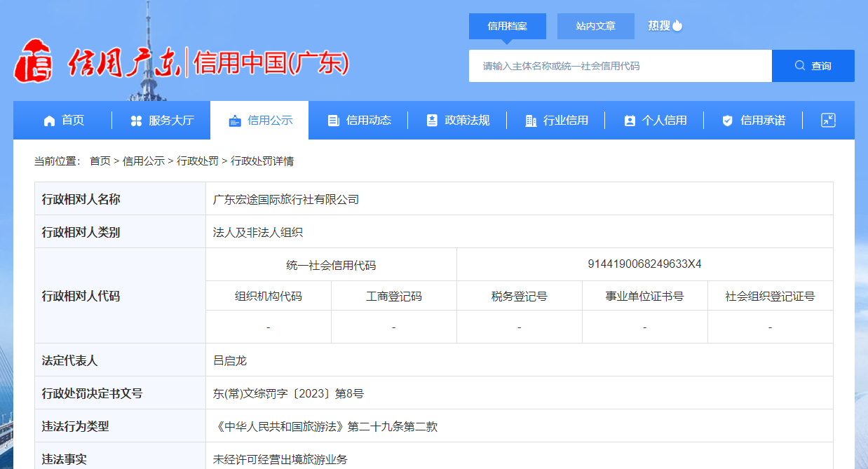Click the 信用动态 news icon
The image size is (868, 469).
coord(334,121)
